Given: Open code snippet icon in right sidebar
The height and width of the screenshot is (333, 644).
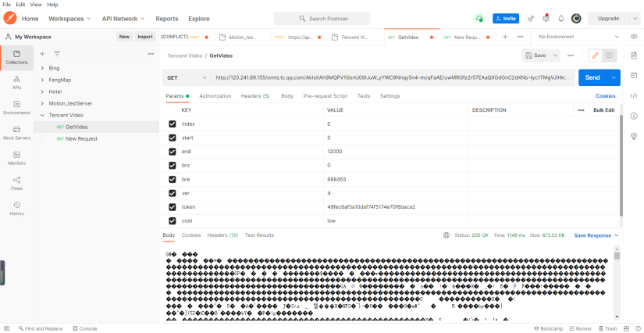Looking at the screenshot, I should (x=634, y=96).
